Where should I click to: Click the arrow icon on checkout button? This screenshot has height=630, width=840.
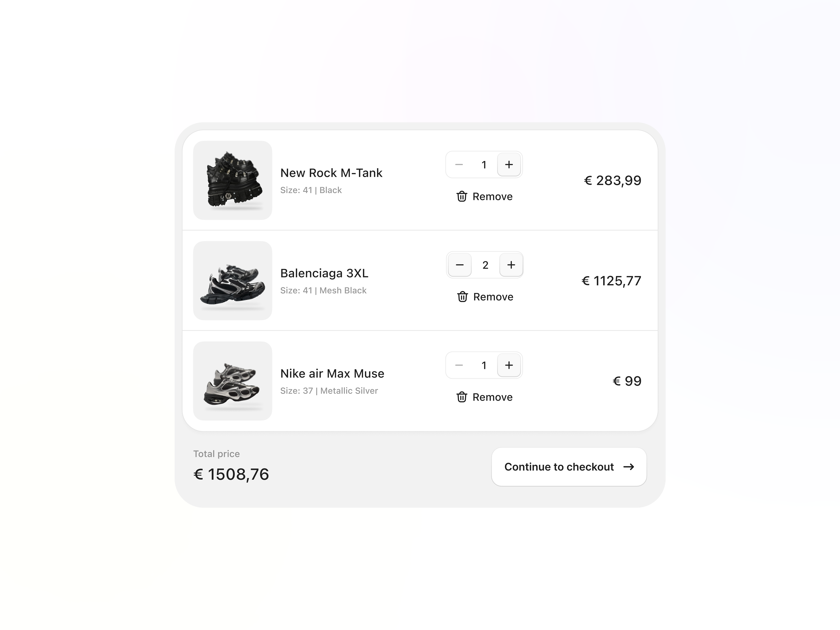(629, 467)
